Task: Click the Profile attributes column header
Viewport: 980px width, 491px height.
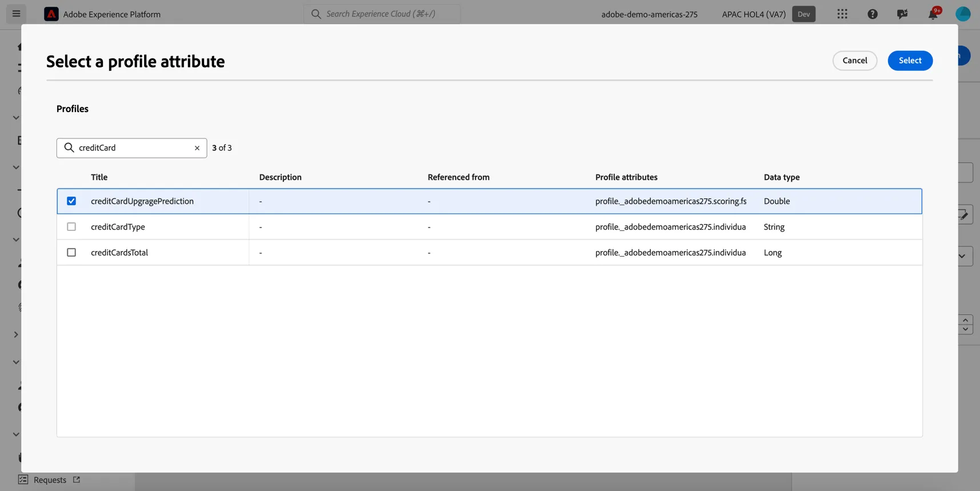Action: pyautogui.click(x=626, y=177)
